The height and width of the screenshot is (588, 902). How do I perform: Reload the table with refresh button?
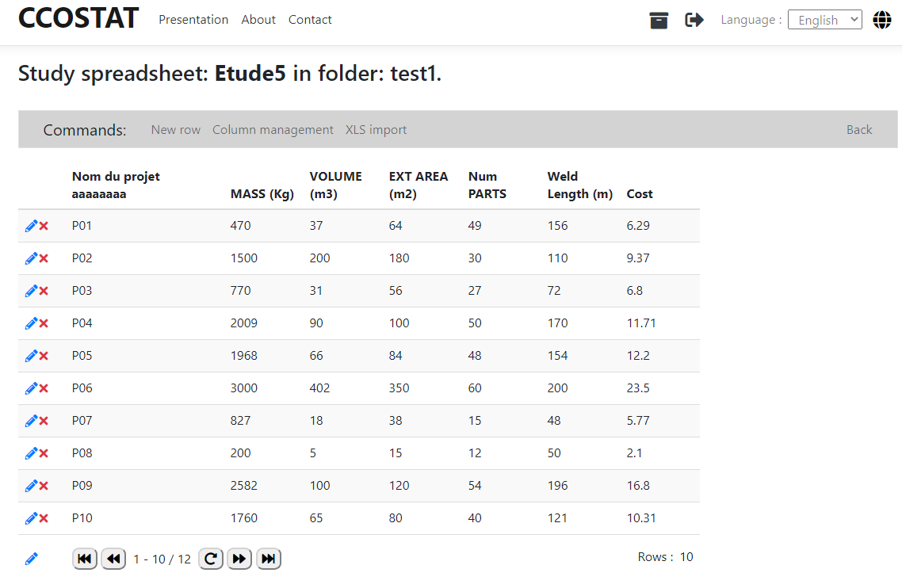(210, 559)
